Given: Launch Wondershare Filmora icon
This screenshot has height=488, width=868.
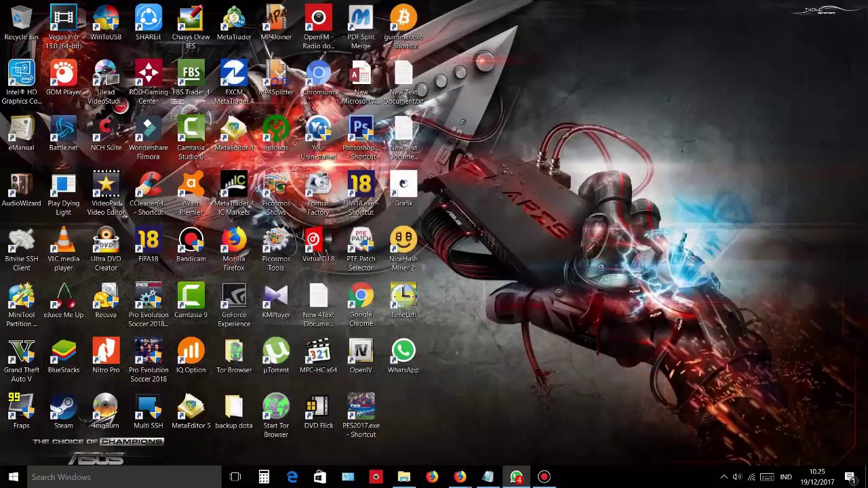Looking at the screenshot, I should (x=148, y=138).
